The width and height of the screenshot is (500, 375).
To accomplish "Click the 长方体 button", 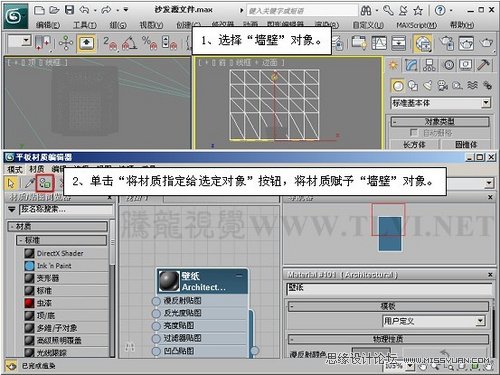I will (x=414, y=145).
